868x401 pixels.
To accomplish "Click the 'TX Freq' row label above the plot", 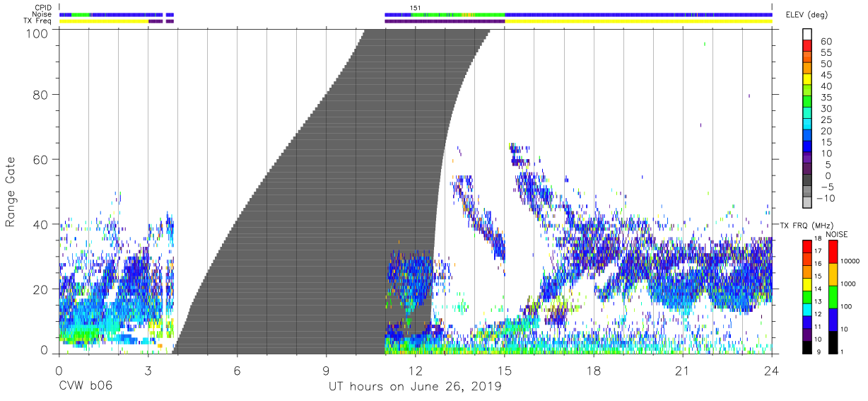I will 37,21.
